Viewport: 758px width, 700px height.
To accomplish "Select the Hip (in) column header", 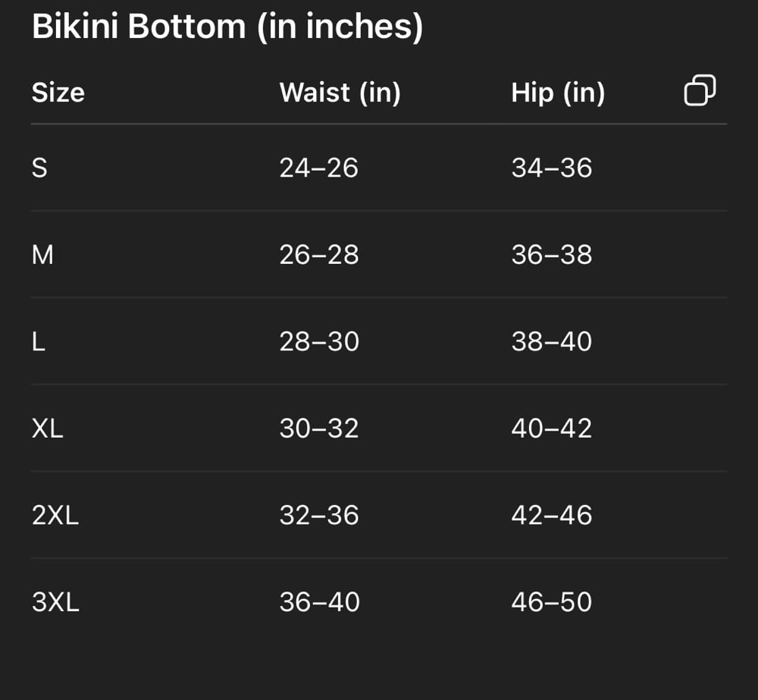I will pos(558,93).
